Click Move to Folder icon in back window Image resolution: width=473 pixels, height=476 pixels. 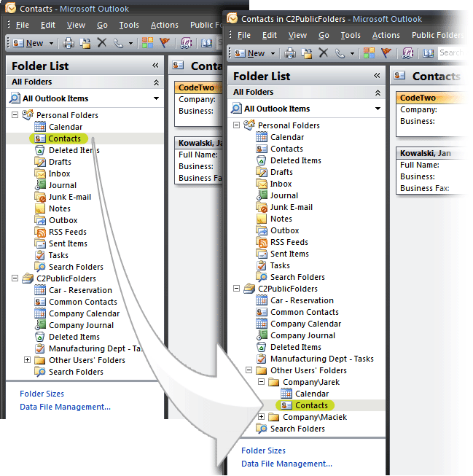tap(85, 43)
